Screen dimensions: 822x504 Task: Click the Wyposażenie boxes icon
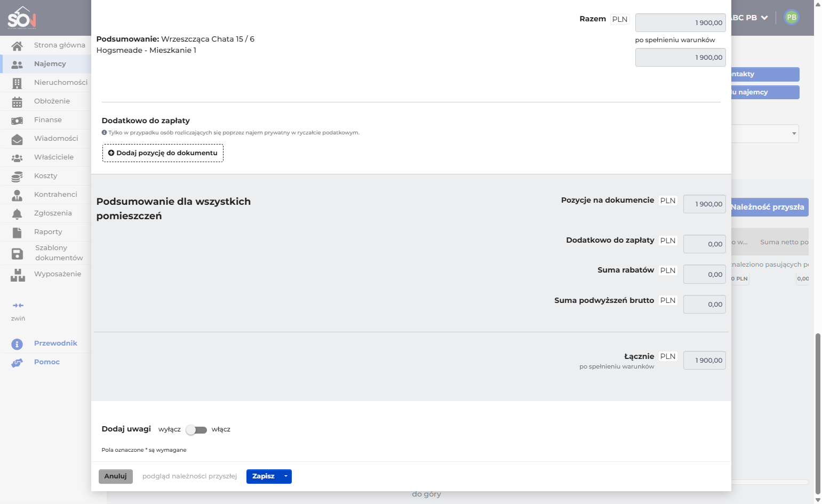click(x=18, y=275)
